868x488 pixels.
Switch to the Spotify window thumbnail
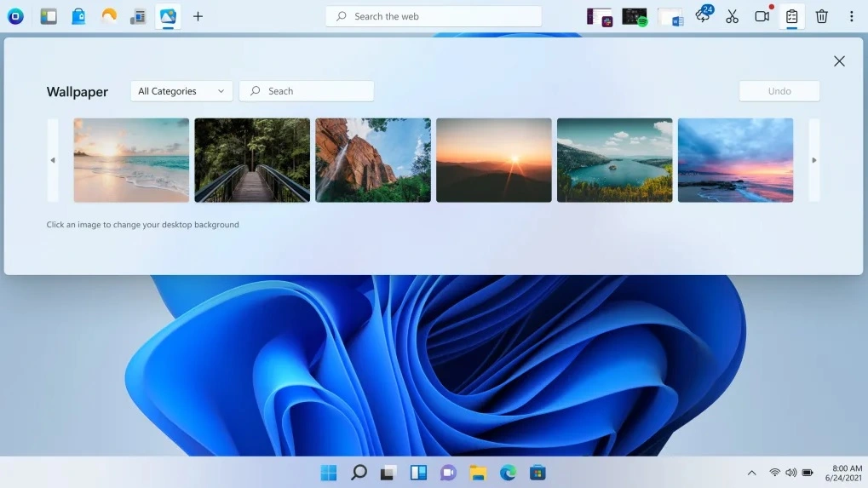635,17
